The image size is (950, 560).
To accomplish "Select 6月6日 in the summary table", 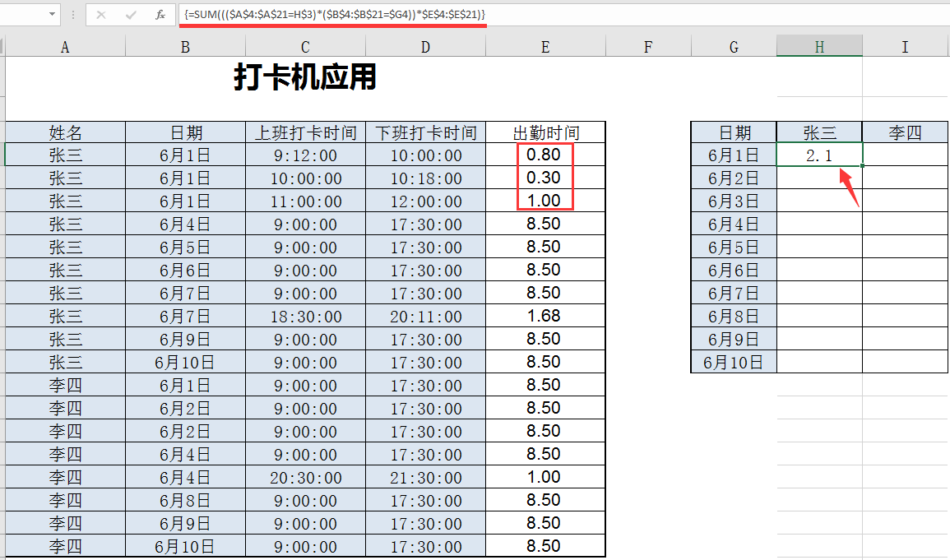I will [x=734, y=270].
